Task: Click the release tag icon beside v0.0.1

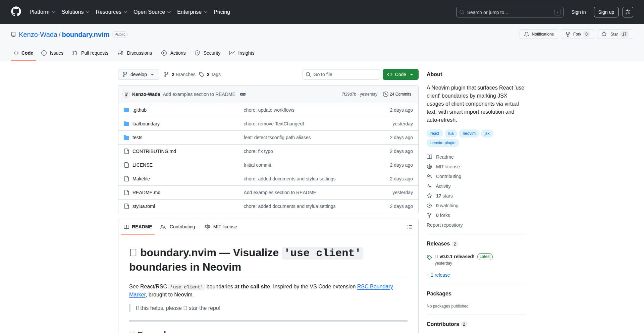Action: click(429, 257)
